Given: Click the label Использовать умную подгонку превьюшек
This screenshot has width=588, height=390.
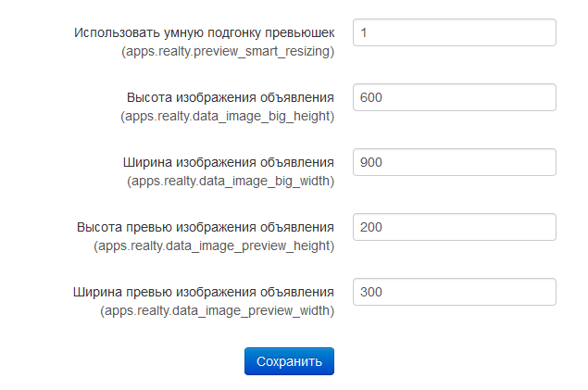Looking at the screenshot, I should pyautogui.click(x=204, y=33).
